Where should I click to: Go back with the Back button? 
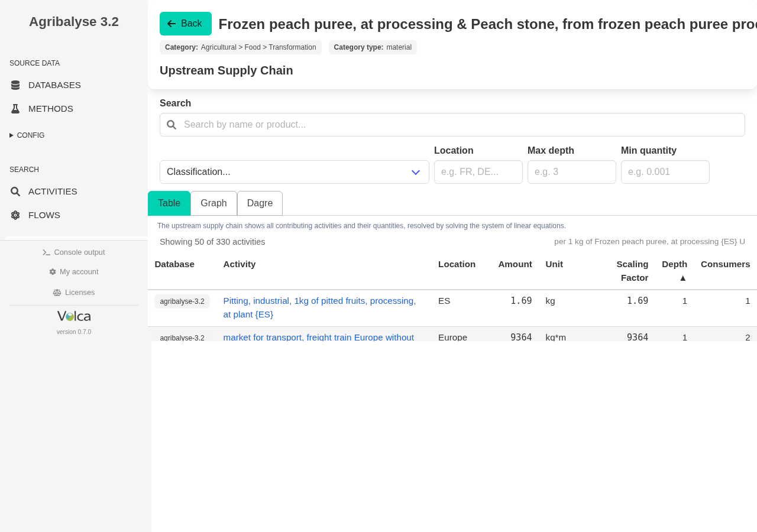(x=186, y=24)
